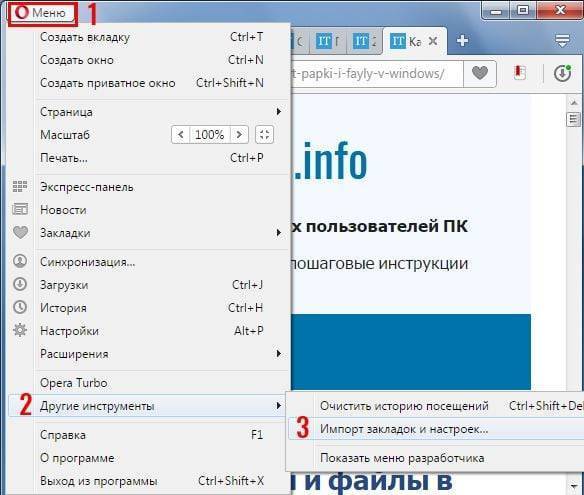Add a new tab with plus button

[462, 41]
